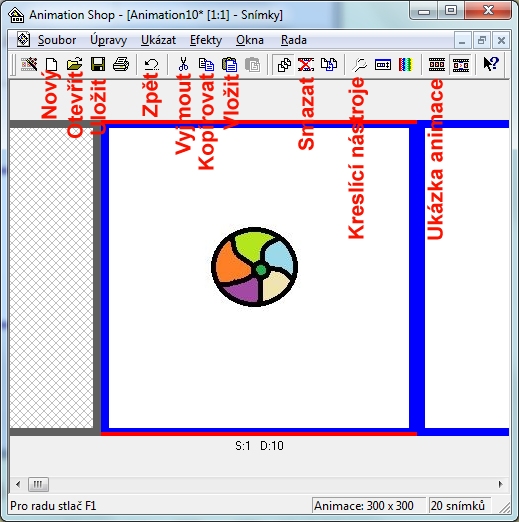Open the Soubor menu

pyautogui.click(x=57, y=40)
